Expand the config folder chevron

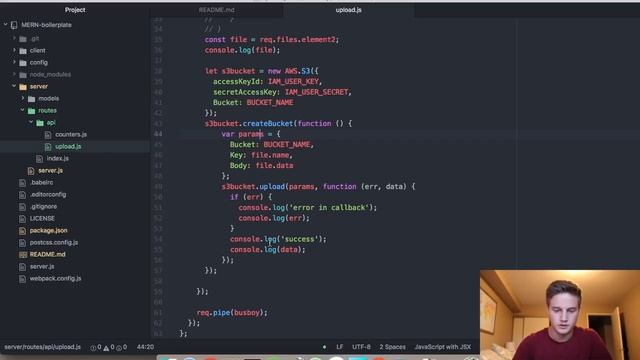(x=14, y=62)
